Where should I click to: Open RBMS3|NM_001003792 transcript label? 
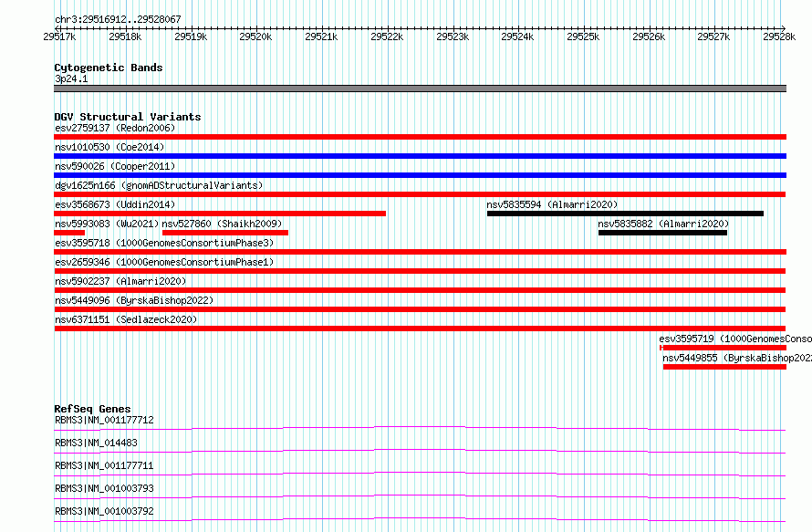click(x=104, y=511)
